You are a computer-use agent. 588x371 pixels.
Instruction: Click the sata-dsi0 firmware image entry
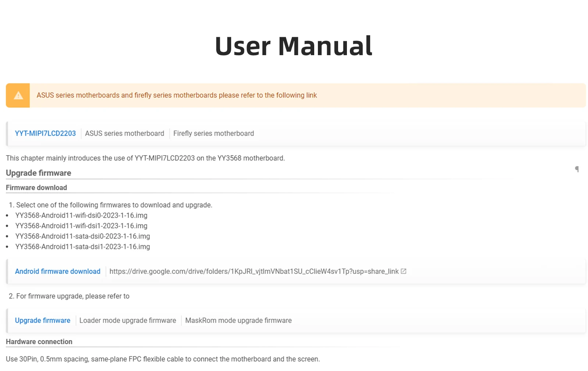pos(83,236)
